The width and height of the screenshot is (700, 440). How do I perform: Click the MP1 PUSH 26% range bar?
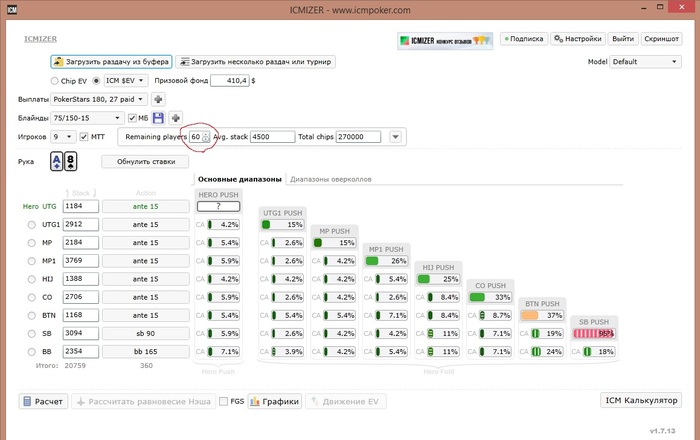(386, 261)
